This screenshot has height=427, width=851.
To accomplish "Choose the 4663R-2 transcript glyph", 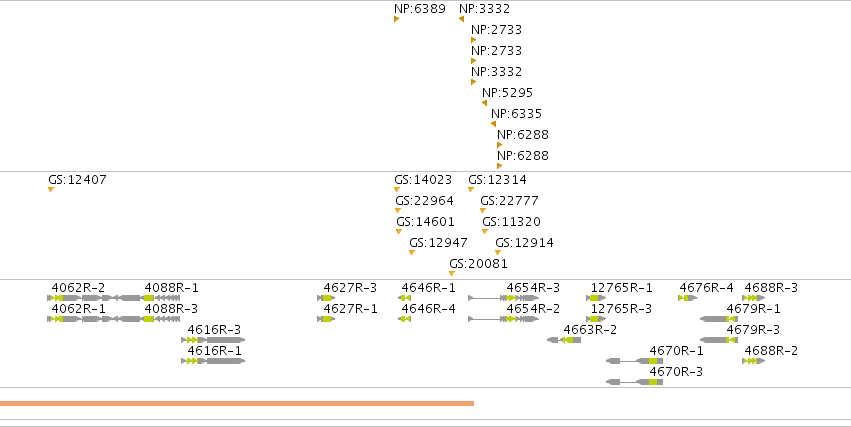I will pos(564,340).
